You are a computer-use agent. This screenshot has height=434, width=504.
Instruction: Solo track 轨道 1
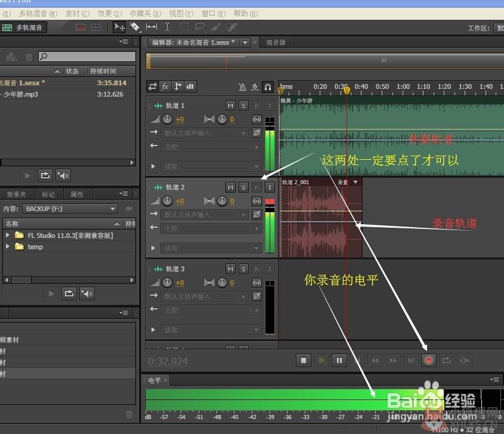point(243,106)
